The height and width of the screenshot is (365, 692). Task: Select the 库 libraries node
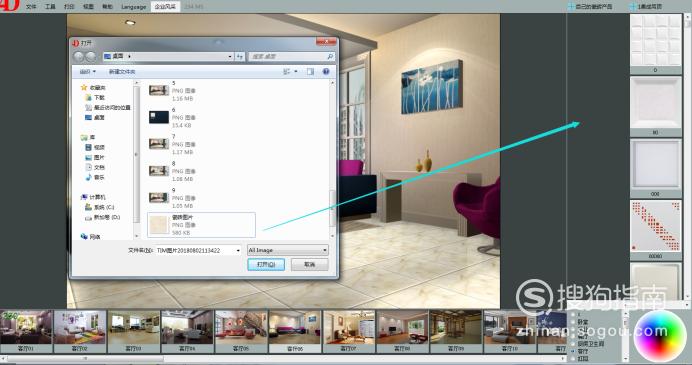[x=88, y=137]
